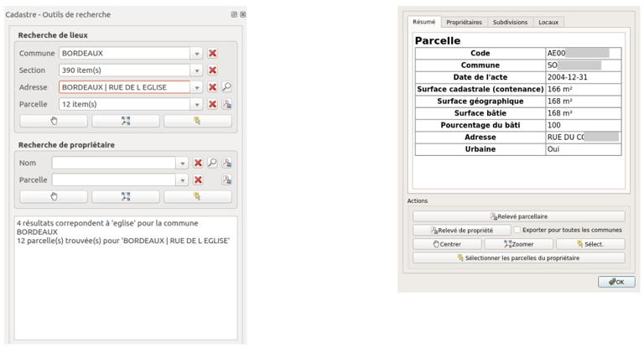The image size is (644, 348).
Task: Search owner with magnifier next to Nom
Action: click(x=213, y=163)
